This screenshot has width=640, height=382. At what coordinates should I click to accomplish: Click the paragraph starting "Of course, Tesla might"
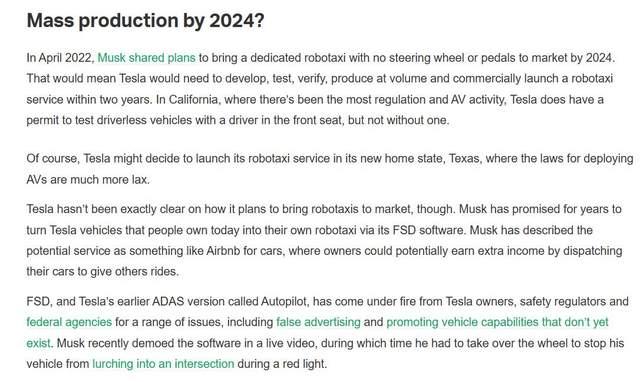(330, 169)
